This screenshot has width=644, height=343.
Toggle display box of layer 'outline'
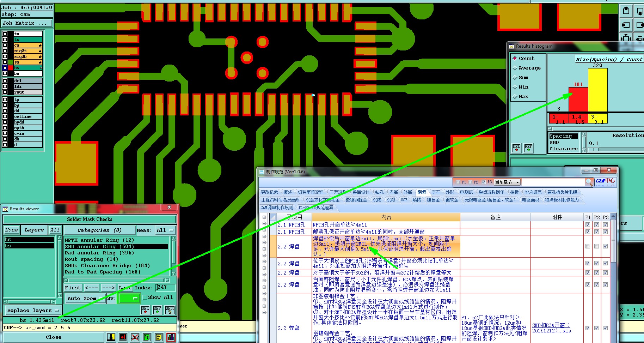5,116
